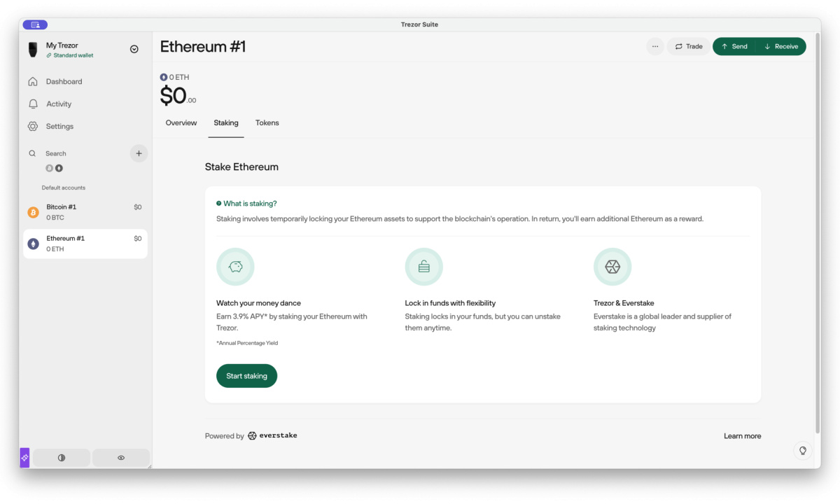Image resolution: width=840 pixels, height=504 pixels.
Task: Switch to the Overview tab
Action: point(181,123)
